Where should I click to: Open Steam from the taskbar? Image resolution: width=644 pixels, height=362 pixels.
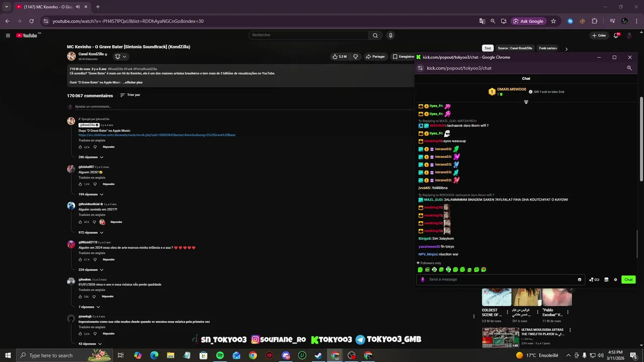(318, 355)
